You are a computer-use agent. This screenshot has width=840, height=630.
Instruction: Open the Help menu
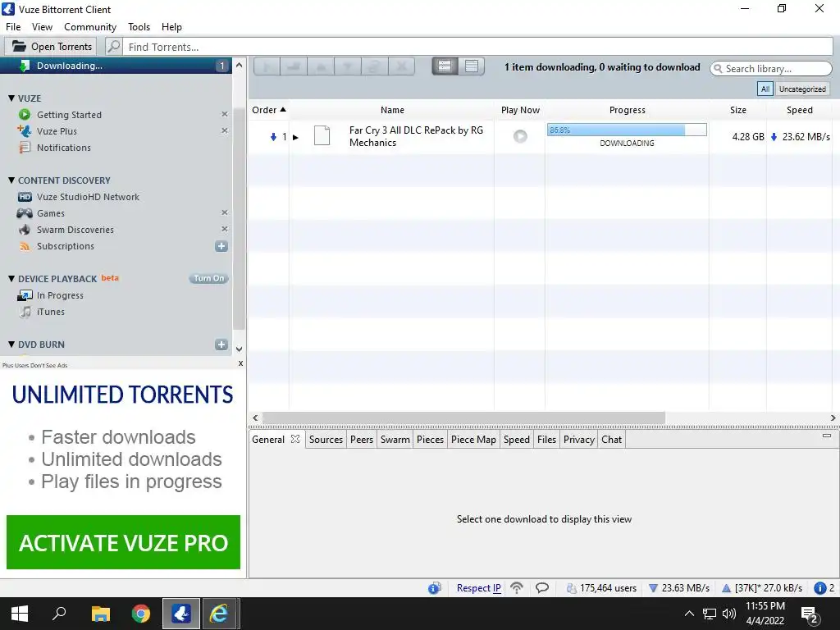pos(171,27)
